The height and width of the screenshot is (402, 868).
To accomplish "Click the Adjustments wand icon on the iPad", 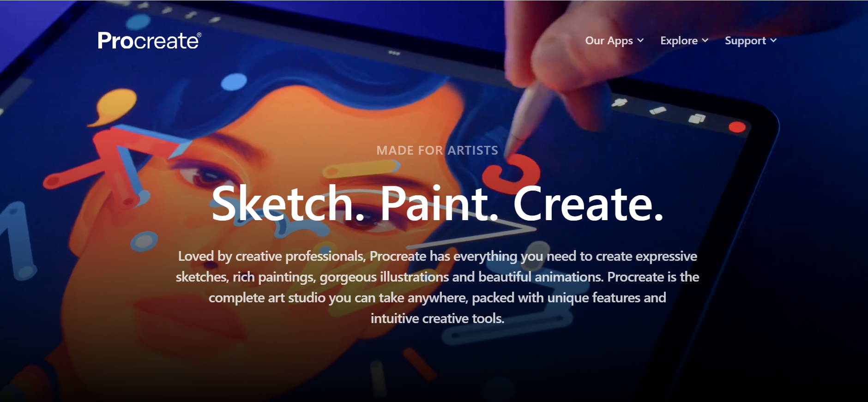I will coord(167,10).
